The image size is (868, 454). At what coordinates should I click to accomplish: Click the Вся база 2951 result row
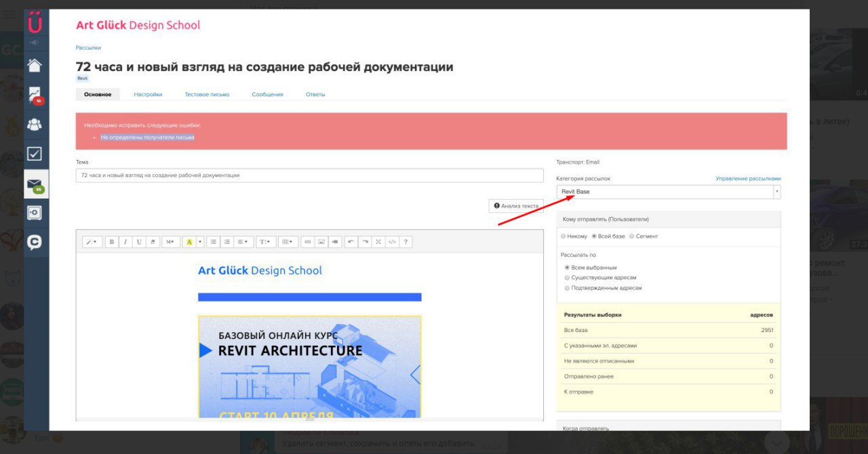pyautogui.click(x=669, y=331)
